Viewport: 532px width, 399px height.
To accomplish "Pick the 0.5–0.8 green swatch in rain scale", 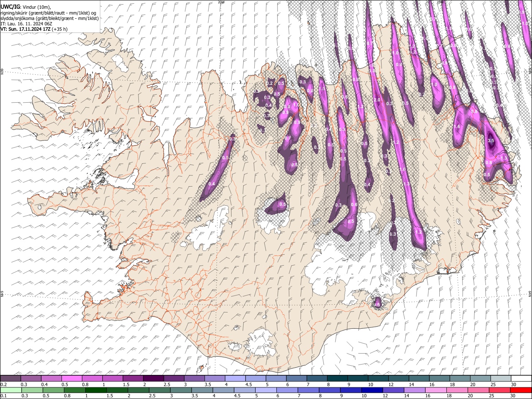I will (x=54, y=390).
